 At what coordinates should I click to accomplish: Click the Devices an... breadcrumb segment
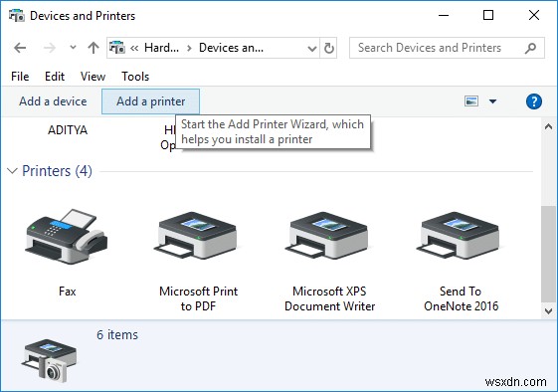[x=232, y=48]
